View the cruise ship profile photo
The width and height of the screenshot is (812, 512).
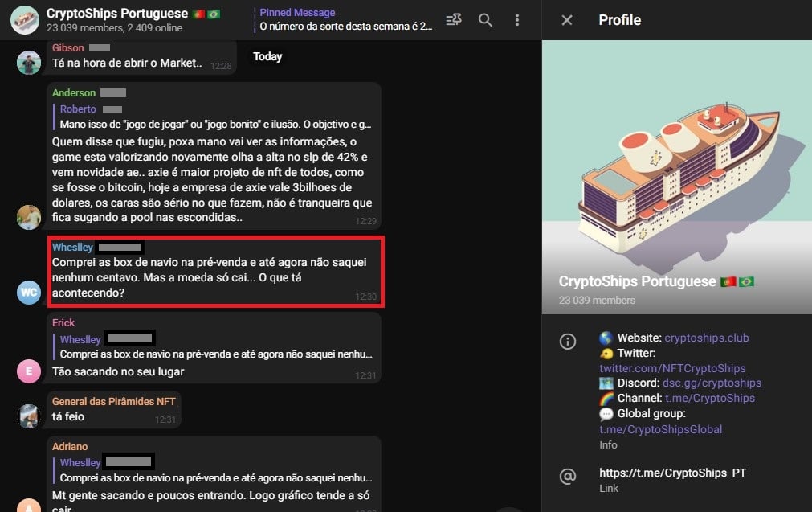coord(677,177)
